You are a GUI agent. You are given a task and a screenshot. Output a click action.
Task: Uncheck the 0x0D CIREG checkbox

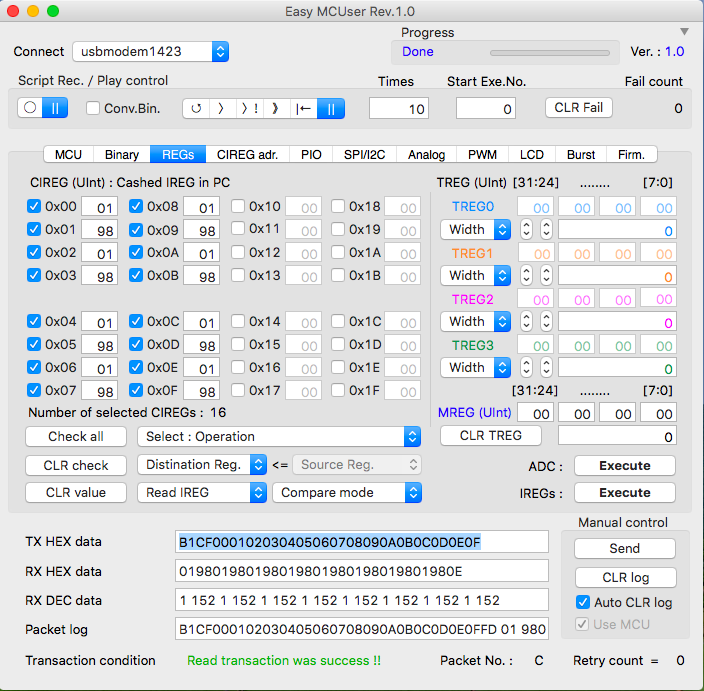[x=136, y=344]
